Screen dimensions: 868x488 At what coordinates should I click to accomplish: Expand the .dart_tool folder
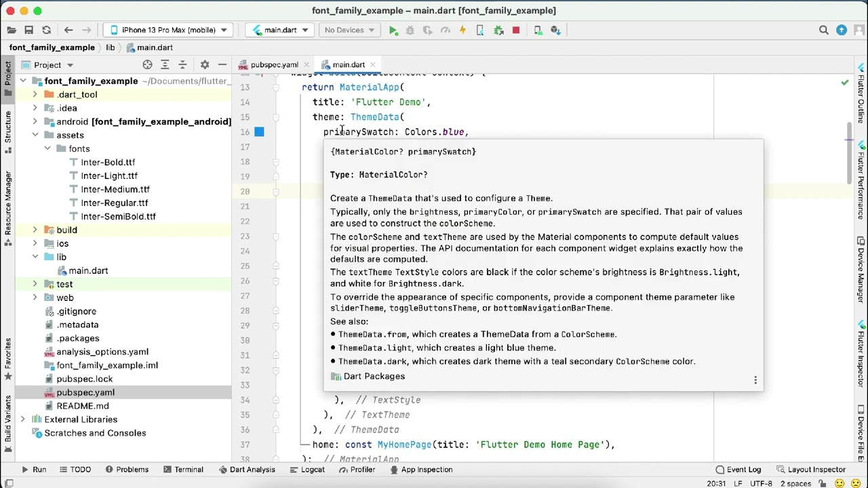35,94
